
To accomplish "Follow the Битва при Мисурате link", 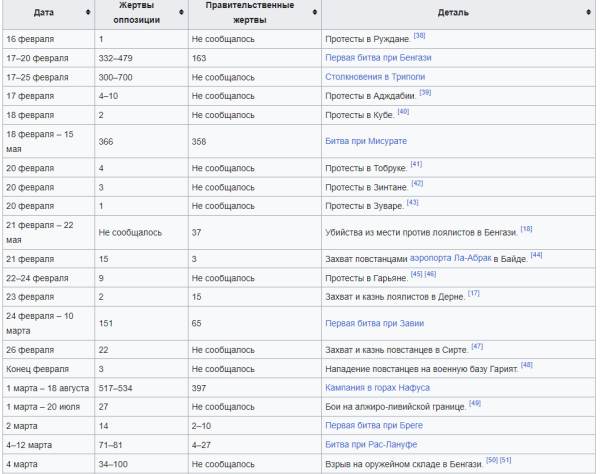I will pos(366,141).
